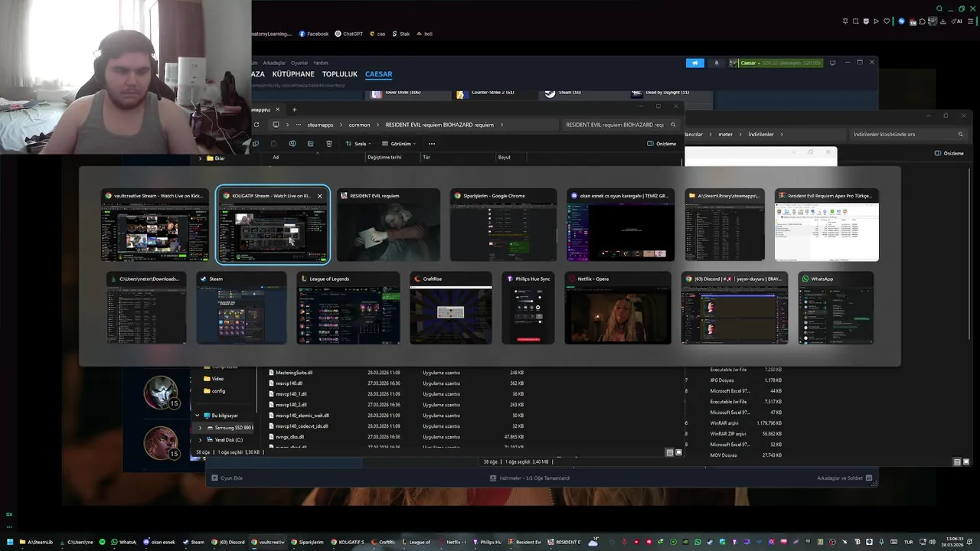Open Arkadaşlar ve Sohbet in Steam
The height and width of the screenshot is (551, 980).
pyautogui.click(x=844, y=478)
